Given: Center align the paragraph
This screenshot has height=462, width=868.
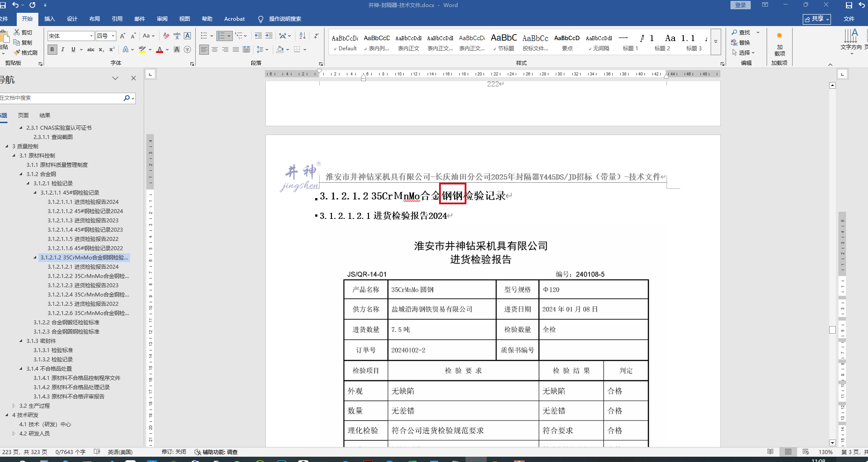Looking at the screenshot, I should (215, 49).
